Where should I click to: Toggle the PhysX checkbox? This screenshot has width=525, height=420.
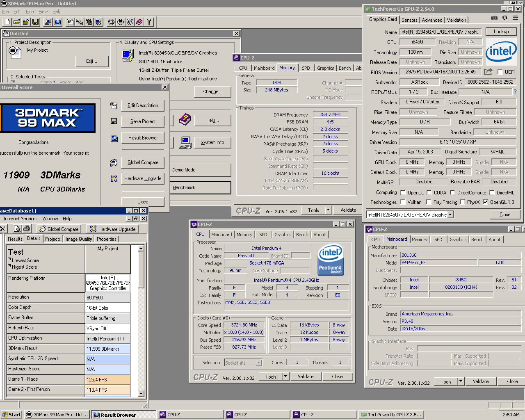pyautogui.click(x=462, y=202)
